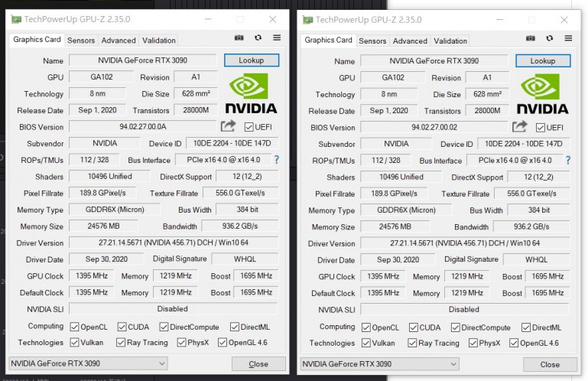Switch to Validation tab in left window
Screen dimensions: 588x381
pos(158,40)
